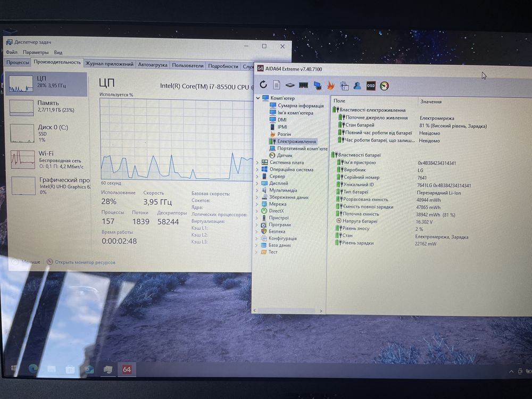
Task: Select the Розрахована ємність row
Action: tap(388, 199)
